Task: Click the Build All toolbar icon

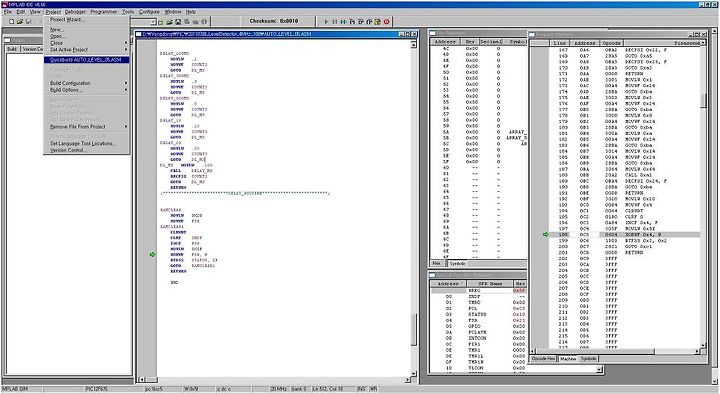Action: (204, 22)
